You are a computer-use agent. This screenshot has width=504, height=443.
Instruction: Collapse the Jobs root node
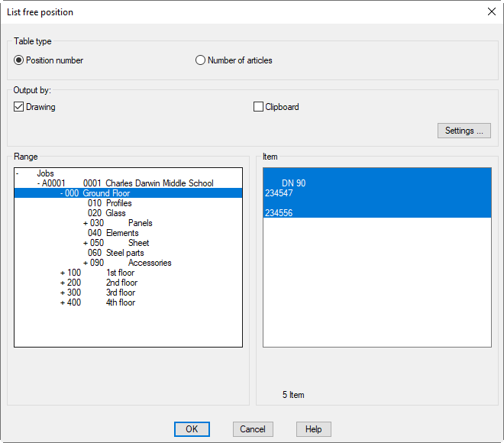pyautogui.click(x=18, y=173)
